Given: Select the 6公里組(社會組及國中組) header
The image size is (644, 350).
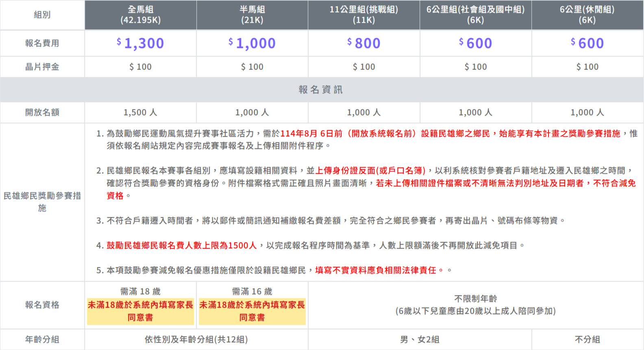Looking at the screenshot, I should (475, 15).
